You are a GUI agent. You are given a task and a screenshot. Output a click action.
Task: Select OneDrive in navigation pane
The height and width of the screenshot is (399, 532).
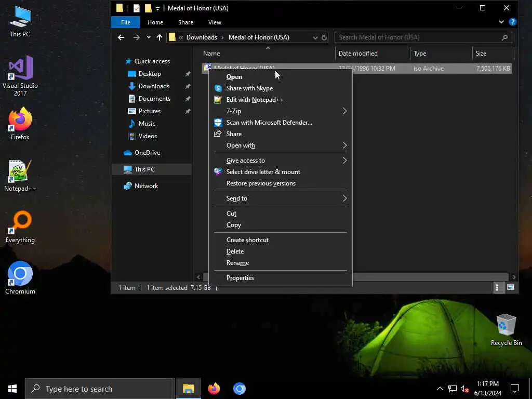click(x=147, y=153)
